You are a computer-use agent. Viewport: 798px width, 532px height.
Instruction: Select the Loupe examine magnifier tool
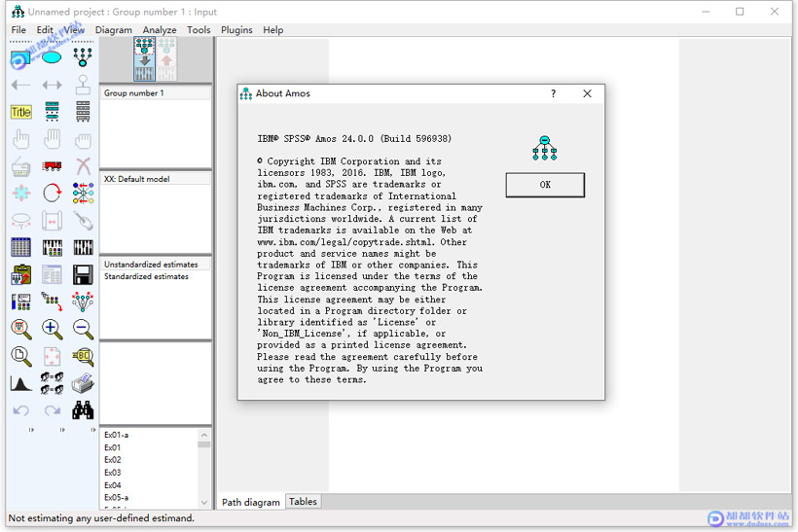pyautogui.click(x=83, y=357)
